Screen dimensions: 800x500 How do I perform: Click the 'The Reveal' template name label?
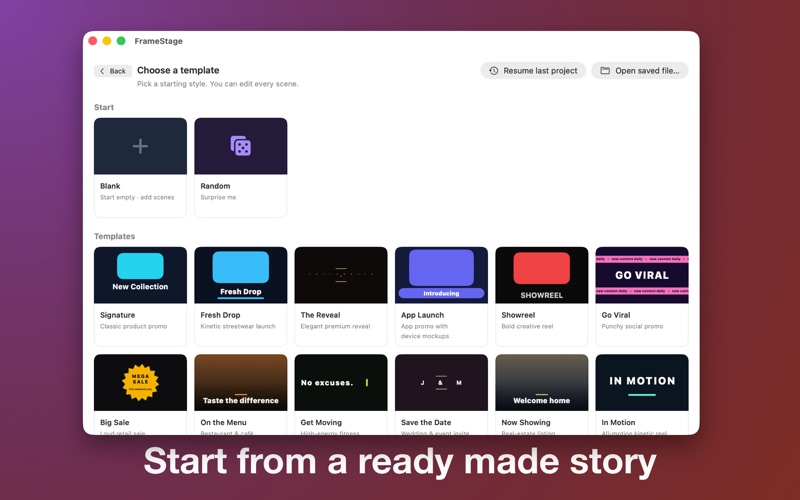[320, 315]
